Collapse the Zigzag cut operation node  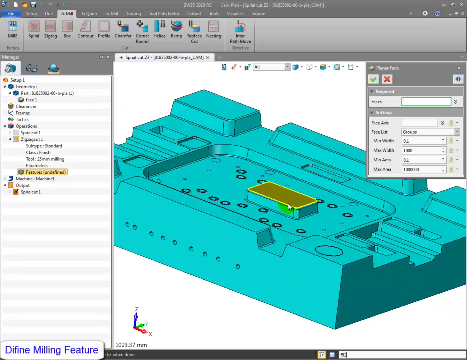10,139
